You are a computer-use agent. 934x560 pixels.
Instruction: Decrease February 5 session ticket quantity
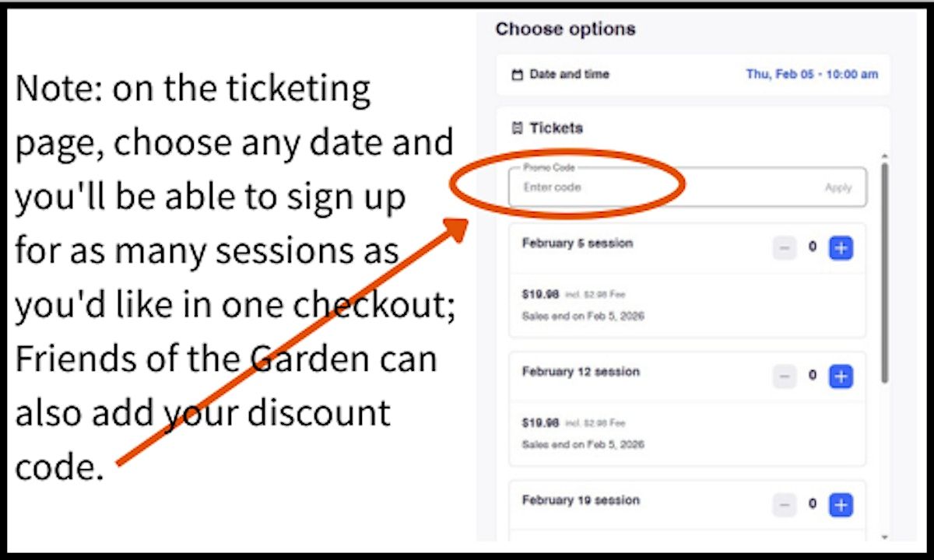(x=785, y=249)
